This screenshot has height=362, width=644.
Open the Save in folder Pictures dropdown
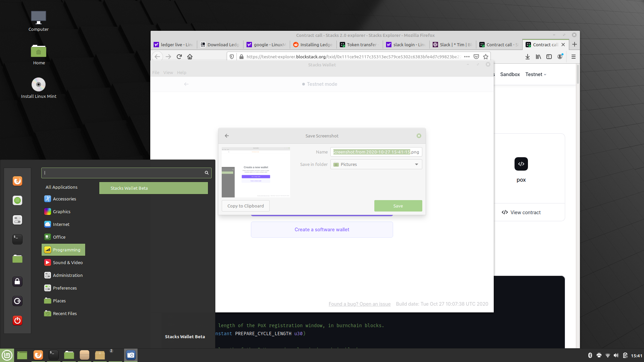coord(376,164)
